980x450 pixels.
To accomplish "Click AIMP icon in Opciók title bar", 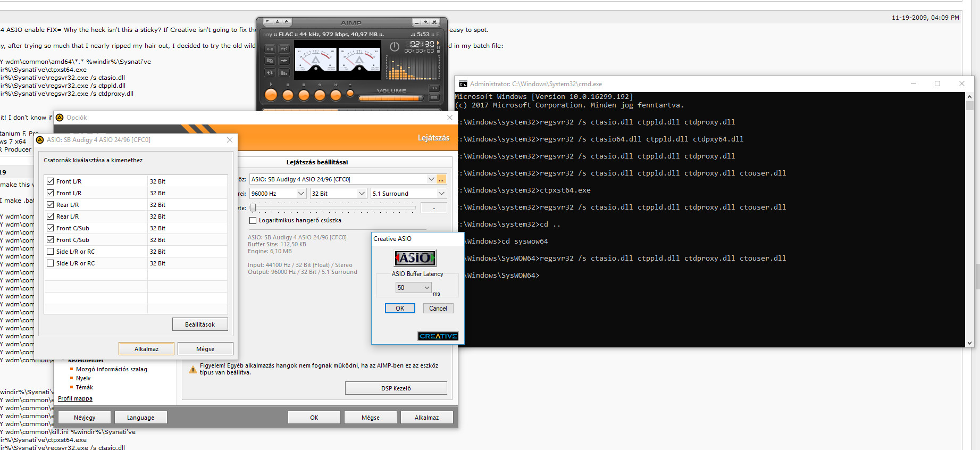I will pos(60,118).
